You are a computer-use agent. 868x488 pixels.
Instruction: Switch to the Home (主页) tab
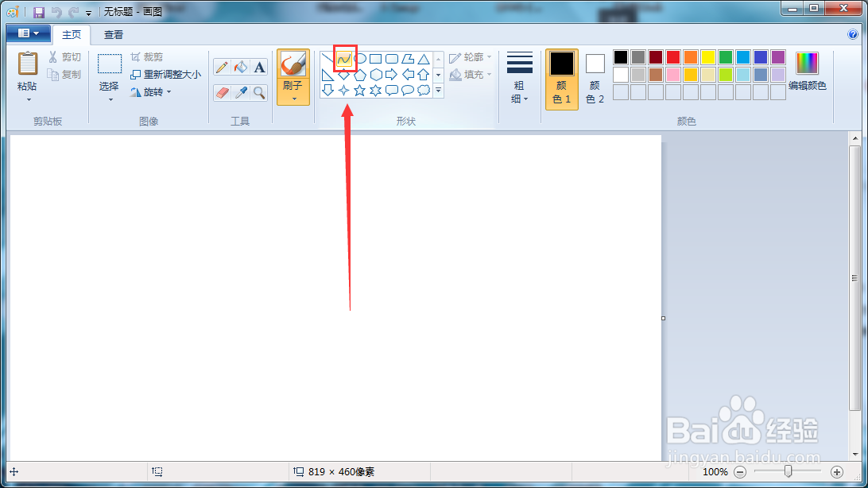click(72, 34)
